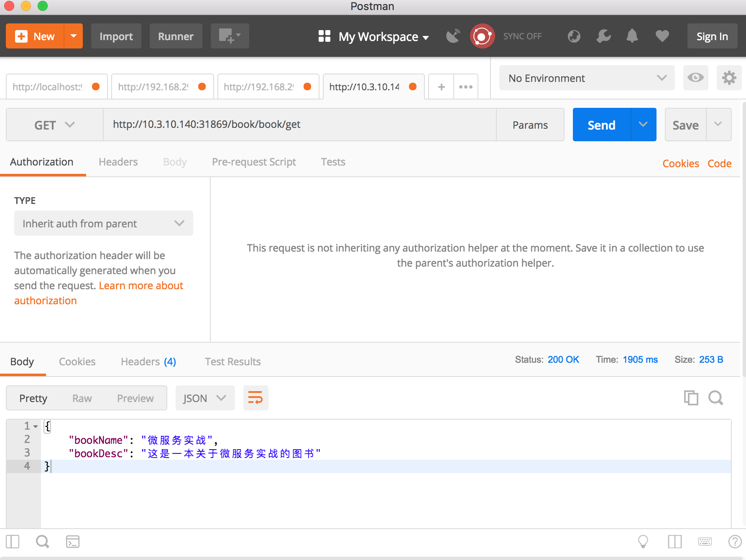Switch response view to Raw

[82, 398]
